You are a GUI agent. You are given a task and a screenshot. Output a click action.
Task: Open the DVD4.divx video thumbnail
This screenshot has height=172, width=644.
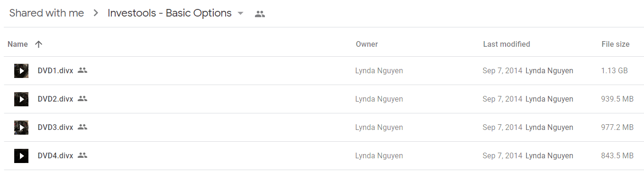point(21,156)
